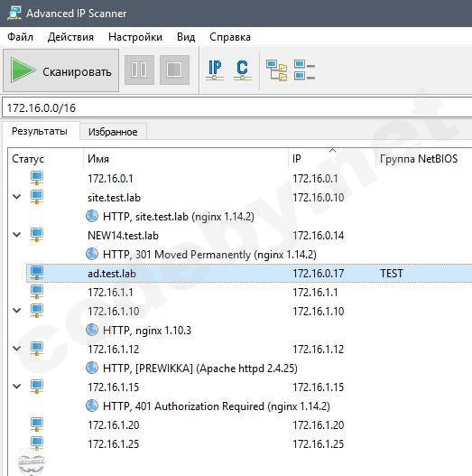Click the expand all tree icon

[x=277, y=70]
